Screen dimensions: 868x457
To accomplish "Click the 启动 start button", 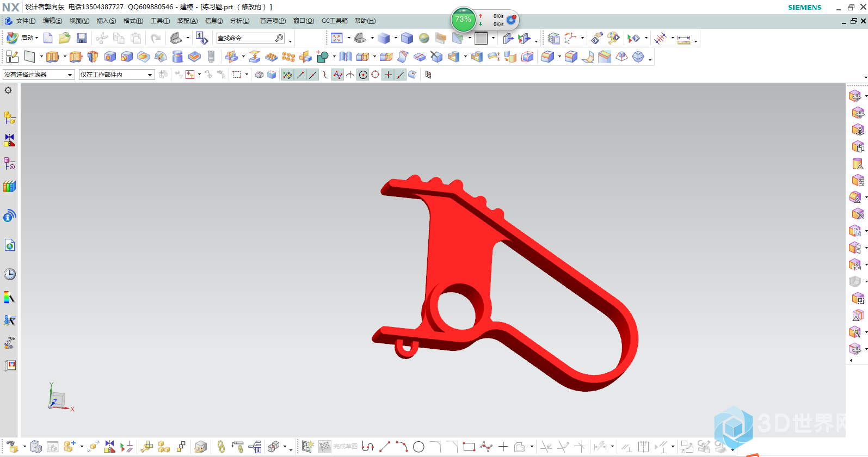I will (x=22, y=38).
